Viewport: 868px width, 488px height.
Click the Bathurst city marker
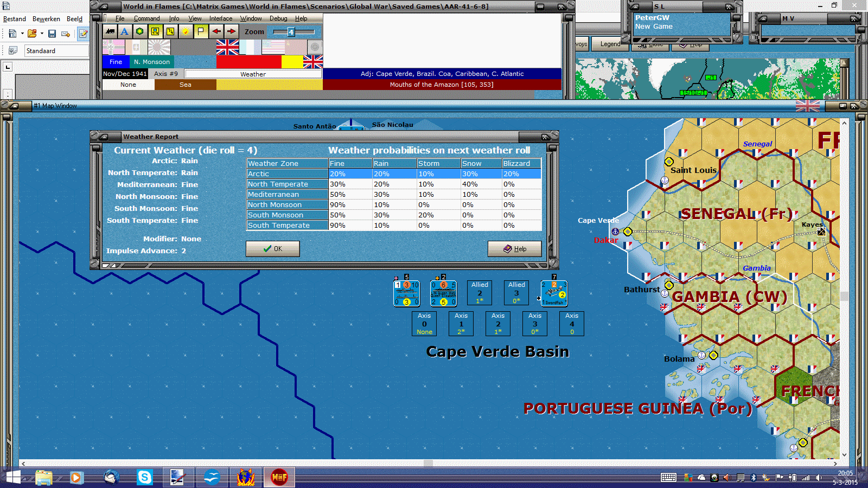point(669,285)
